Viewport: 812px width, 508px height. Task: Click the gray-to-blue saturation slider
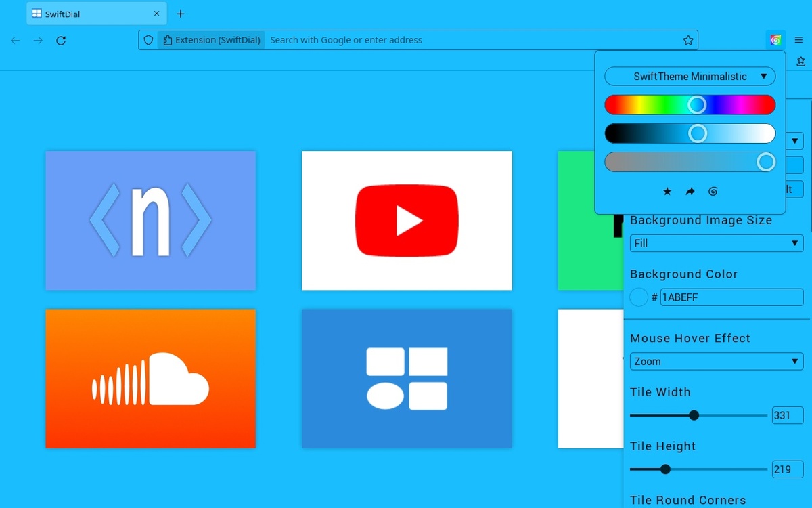[690, 162]
